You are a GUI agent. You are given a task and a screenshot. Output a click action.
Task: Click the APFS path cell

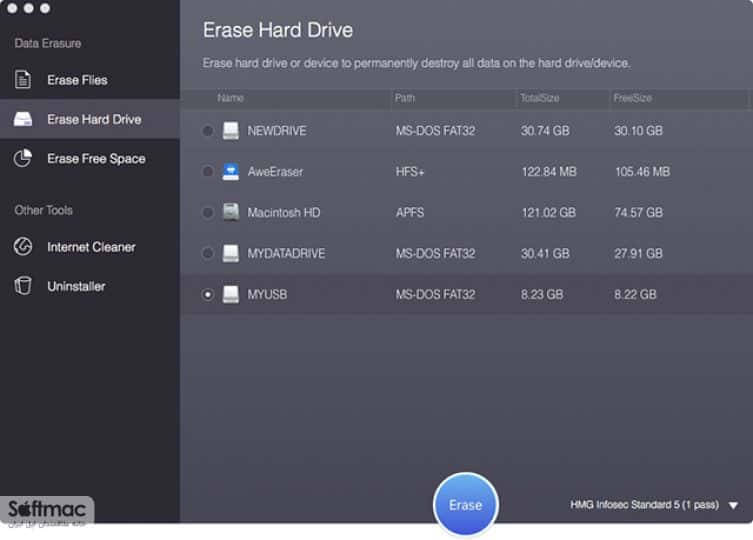coord(410,212)
